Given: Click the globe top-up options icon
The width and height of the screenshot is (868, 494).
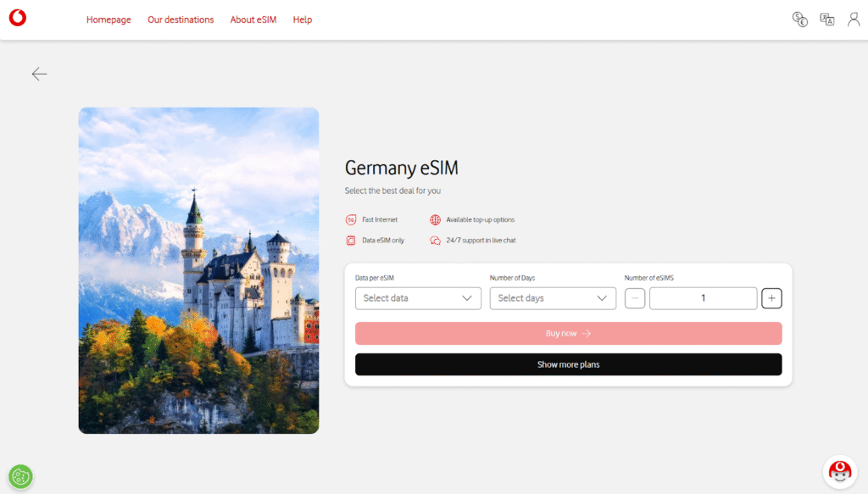Looking at the screenshot, I should [x=435, y=219].
